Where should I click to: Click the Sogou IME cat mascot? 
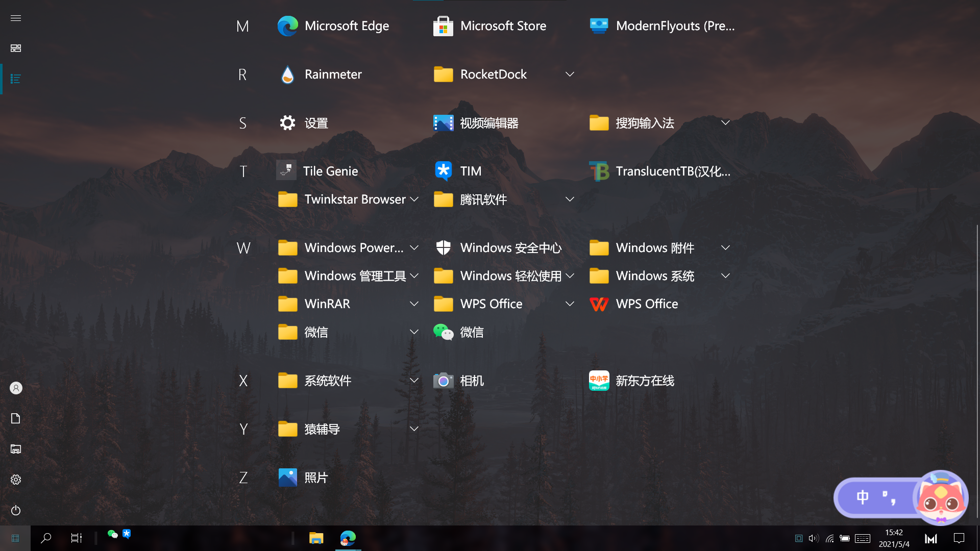[941, 497]
